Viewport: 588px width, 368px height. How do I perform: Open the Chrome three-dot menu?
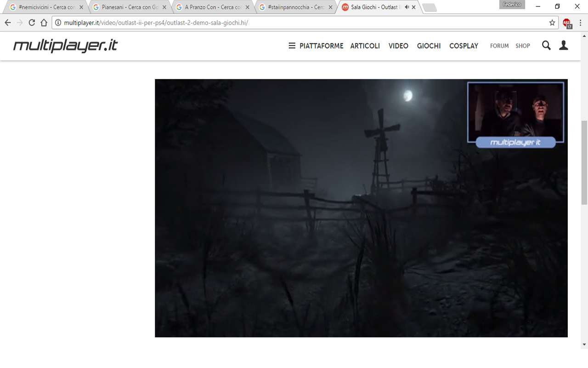point(581,23)
